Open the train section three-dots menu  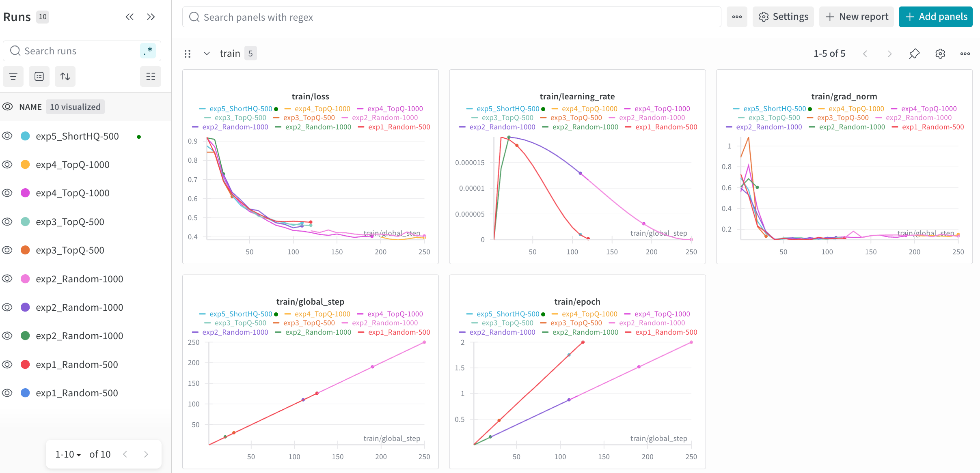click(x=965, y=54)
